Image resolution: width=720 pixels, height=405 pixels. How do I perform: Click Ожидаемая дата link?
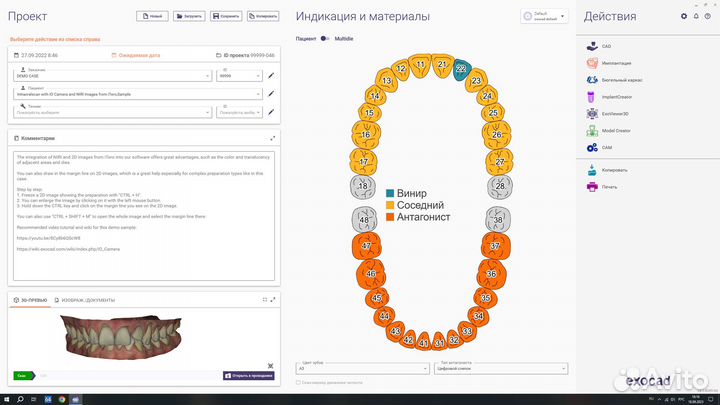pos(136,55)
